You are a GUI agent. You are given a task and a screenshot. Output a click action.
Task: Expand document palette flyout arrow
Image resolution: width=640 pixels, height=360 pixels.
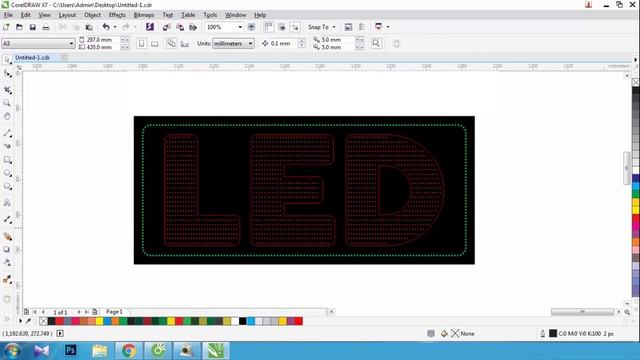pyautogui.click(x=20, y=321)
